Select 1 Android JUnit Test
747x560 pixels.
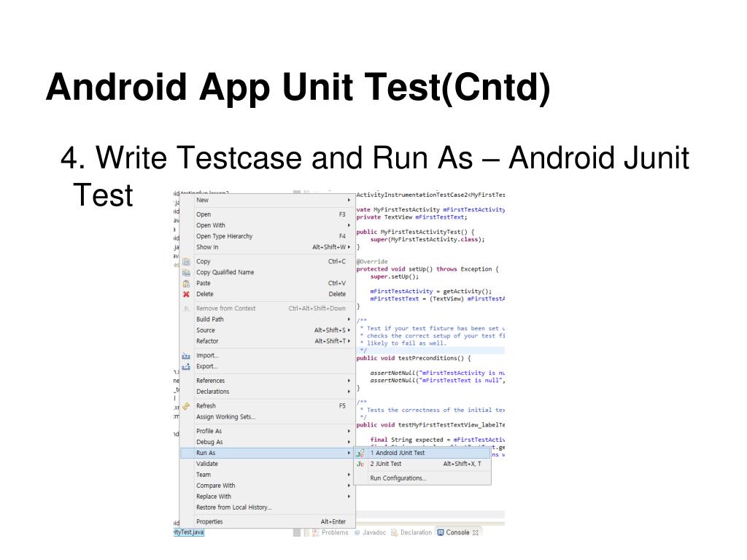click(x=422, y=454)
